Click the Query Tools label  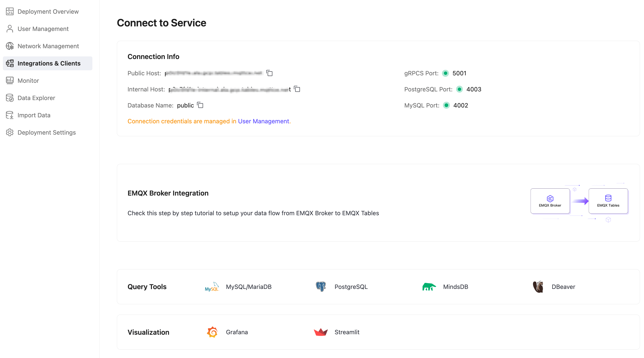point(147,287)
